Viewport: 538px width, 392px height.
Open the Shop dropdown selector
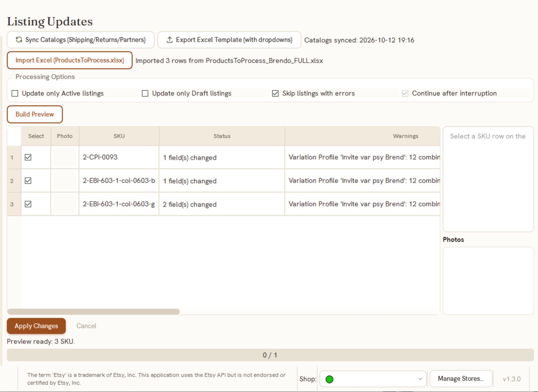point(373,379)
